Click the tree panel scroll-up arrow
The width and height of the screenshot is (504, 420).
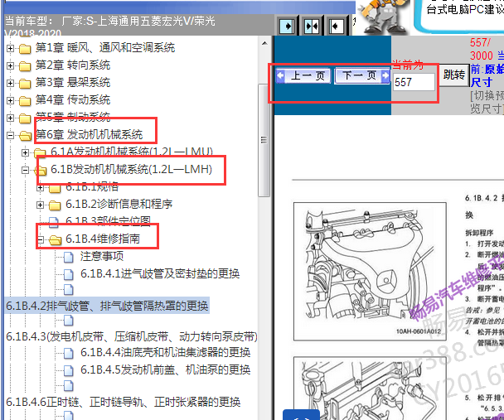[264, 43]
